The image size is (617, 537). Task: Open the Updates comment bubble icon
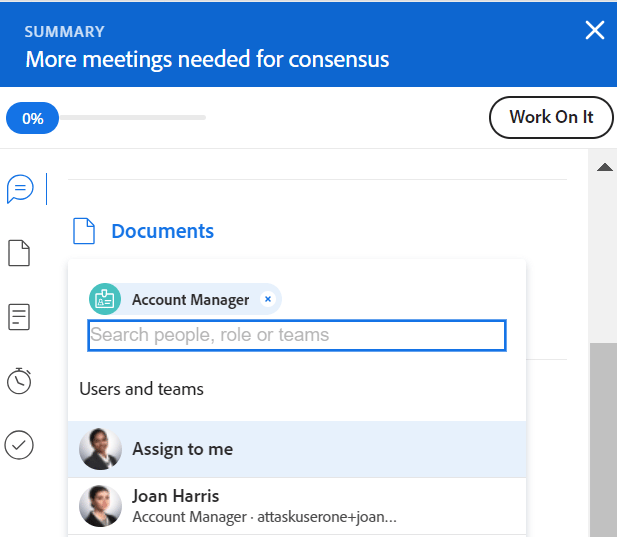pos(20,189)
